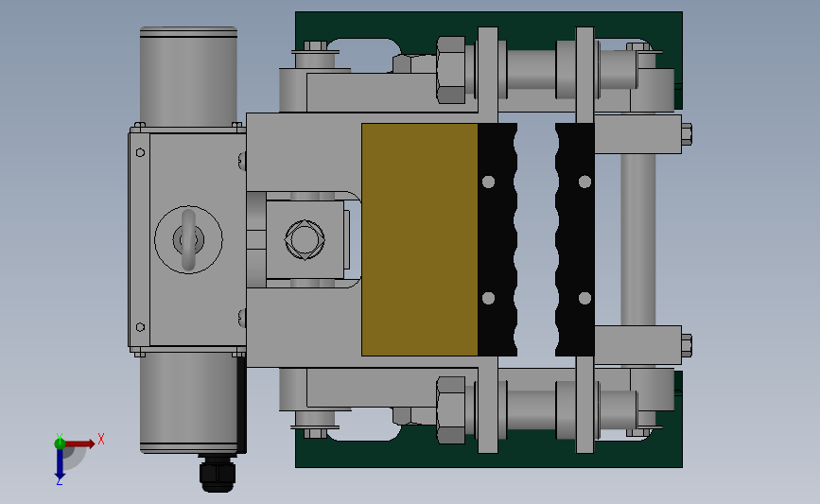820x504 pixels.
Task: Select the black cable gland below motor
Action: [x=218, y=473]
